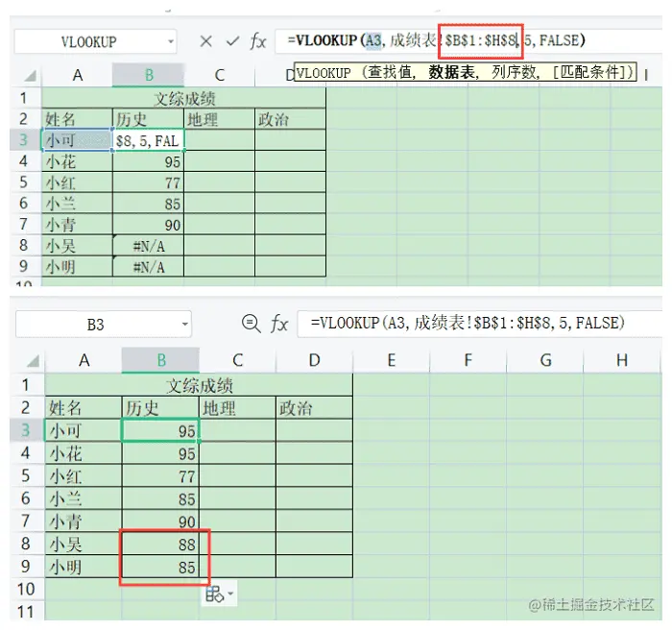The image size is (672, 630).
Task: Click selected cell B3 with 95 in lower sheet
Action: (x=160, y=430)
